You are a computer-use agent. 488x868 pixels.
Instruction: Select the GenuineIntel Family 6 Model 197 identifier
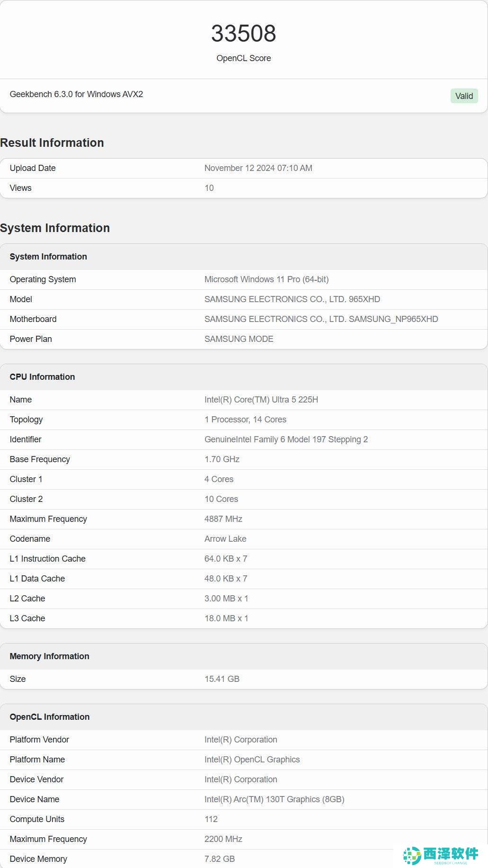point(286,439)
